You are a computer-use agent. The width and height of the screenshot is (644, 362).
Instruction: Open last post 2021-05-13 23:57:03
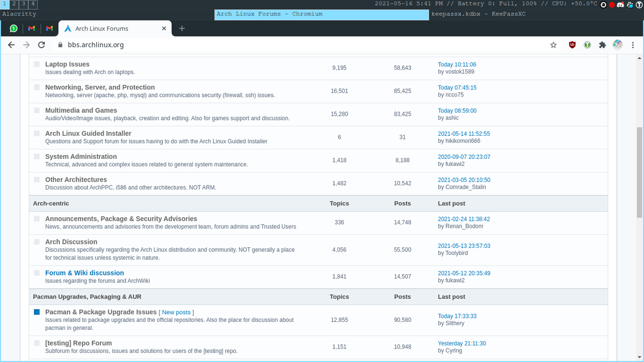click(x=464, y=246)
